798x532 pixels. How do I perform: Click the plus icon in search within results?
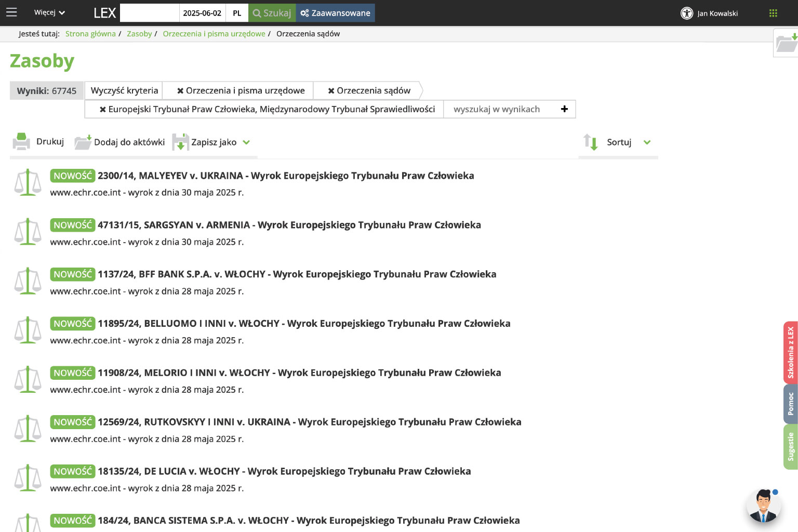pos(564,109)
